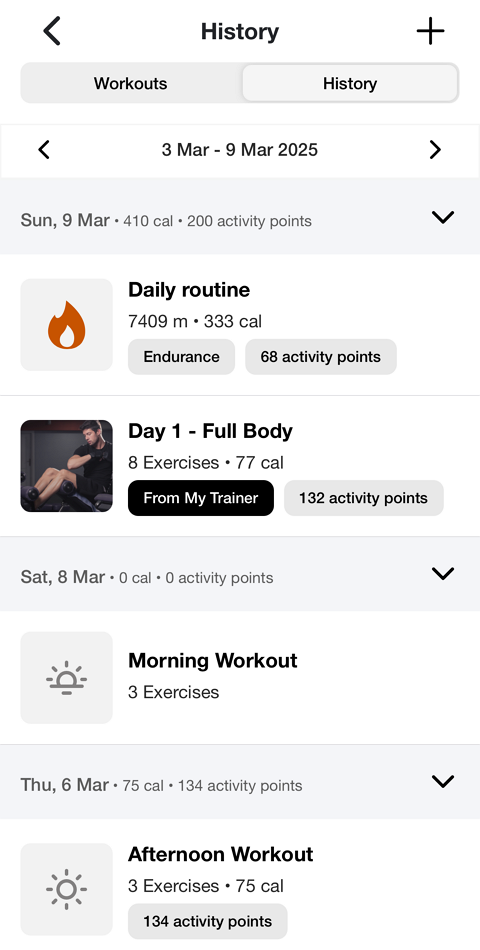
Task: Go back using the top-left arrow
Action: [52, 31]
